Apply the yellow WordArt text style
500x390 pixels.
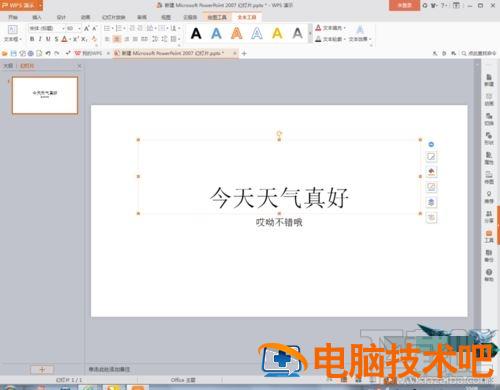pos(277,33)
